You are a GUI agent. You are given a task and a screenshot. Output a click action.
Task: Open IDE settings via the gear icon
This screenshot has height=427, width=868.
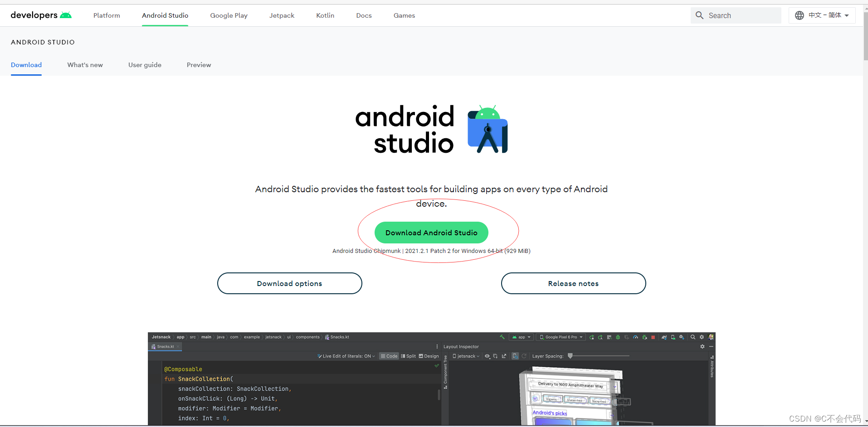point(701,338)
